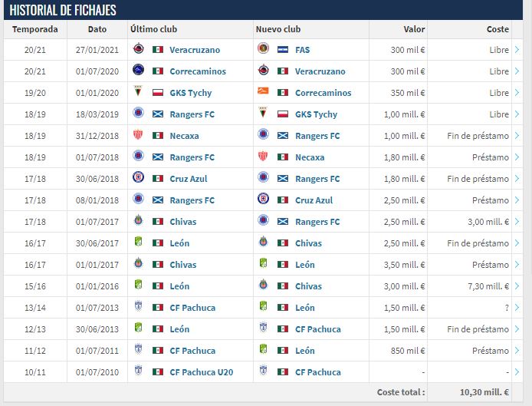Open the GKS Tychy link in the Nuevo club column
This screenshot has width=532, height=406.
click(316, 114)
